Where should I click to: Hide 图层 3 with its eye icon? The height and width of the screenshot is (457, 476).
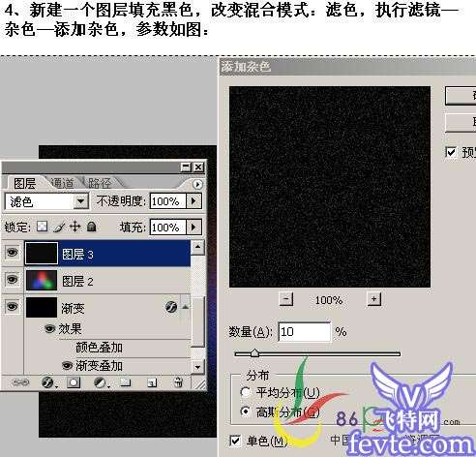coord(13,253)
